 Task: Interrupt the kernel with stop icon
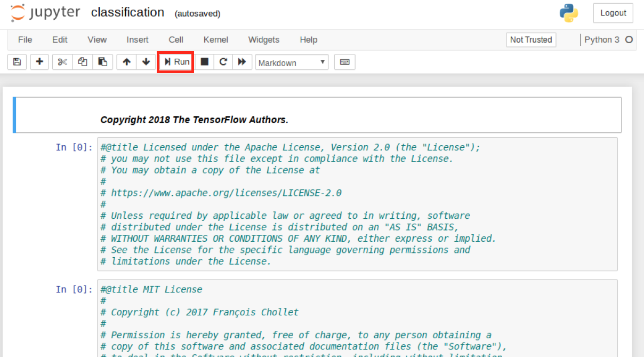click(x=204, y=62)
